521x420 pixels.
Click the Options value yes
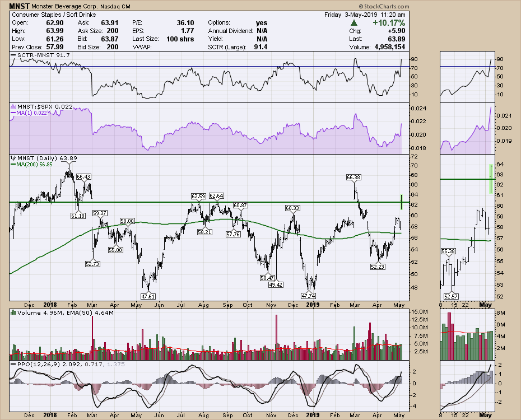262,23
